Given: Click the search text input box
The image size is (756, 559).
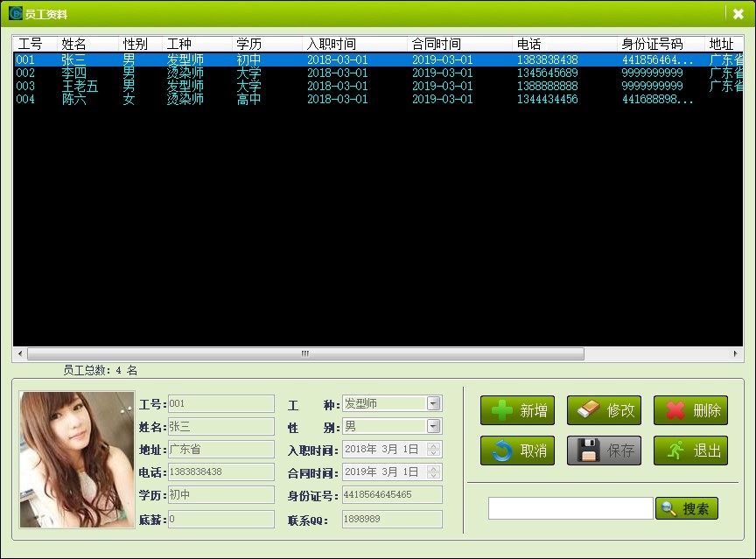Looking at the screenshot, I should click(x=570, y=508).
